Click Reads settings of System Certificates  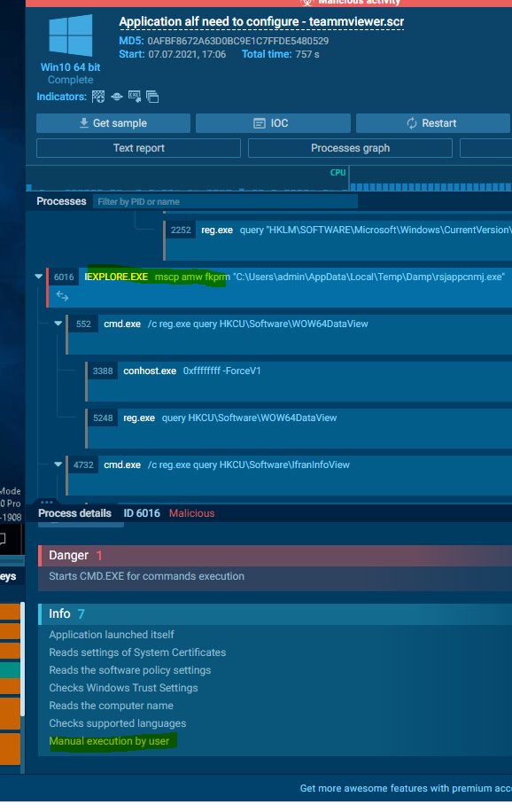(137, 652)
